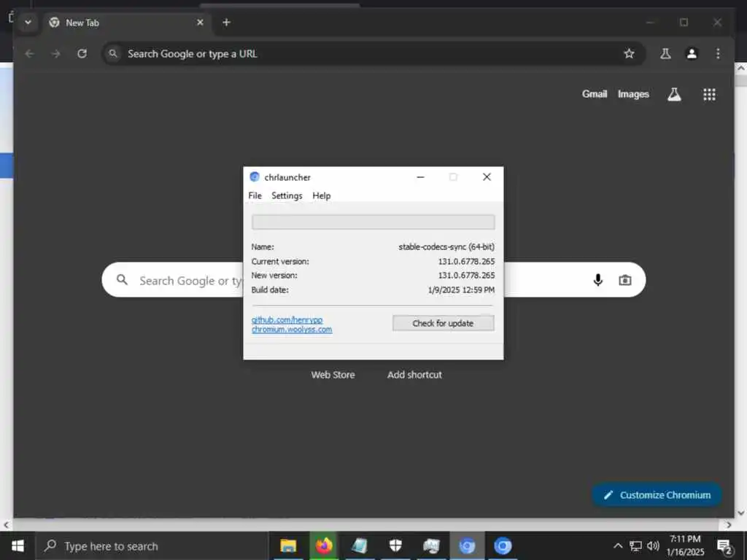
Task: Click the Google search box on page
Action: (373, 280)
